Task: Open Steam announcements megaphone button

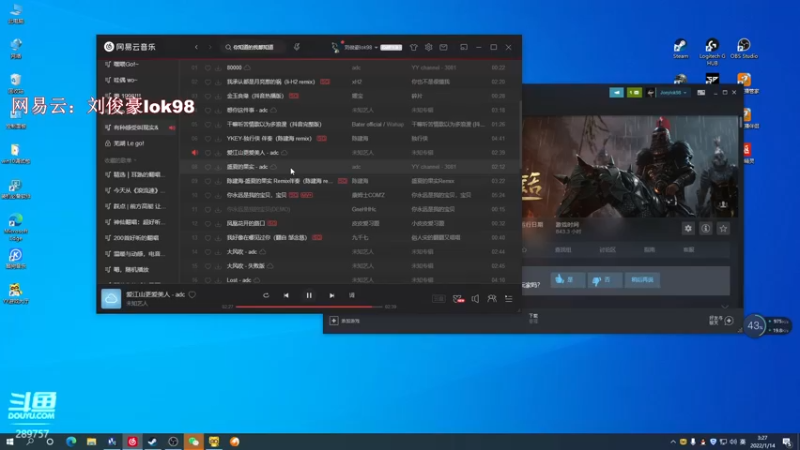Action: pos(616,93)
